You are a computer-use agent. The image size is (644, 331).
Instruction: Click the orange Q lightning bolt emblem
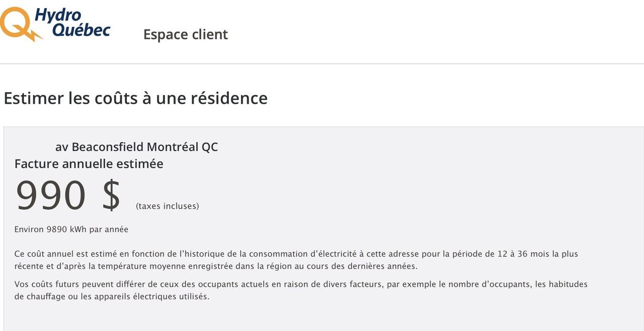pyautogui.click(x=19, y=24)
